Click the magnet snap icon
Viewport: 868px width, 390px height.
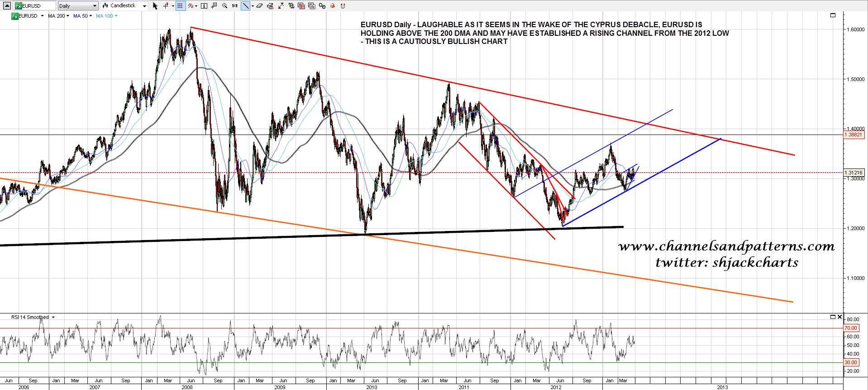pos(343,6)
